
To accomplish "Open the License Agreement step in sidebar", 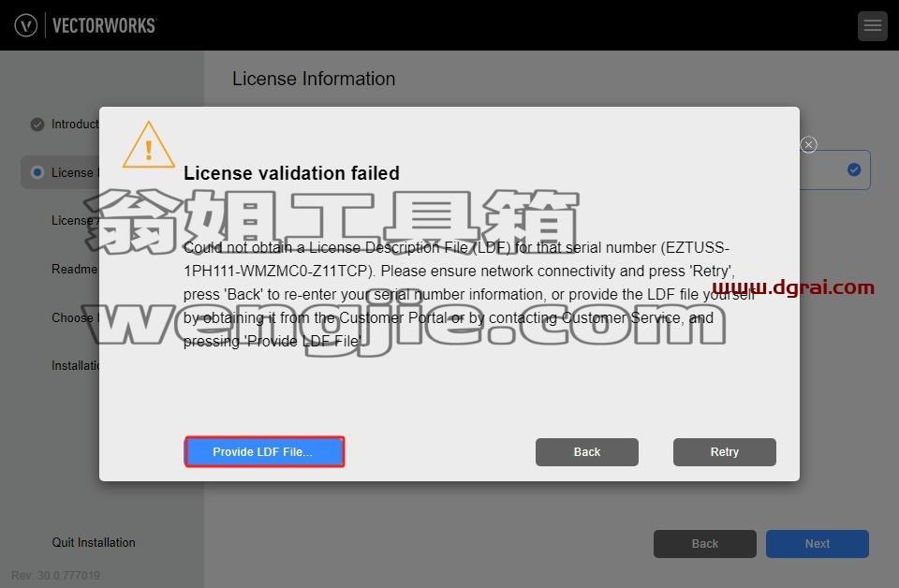I will 75,221.
